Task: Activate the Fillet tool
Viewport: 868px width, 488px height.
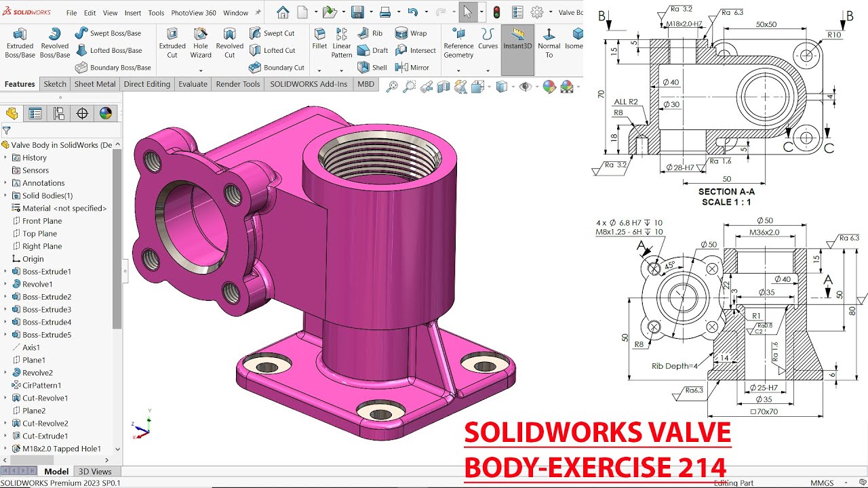Action: 319,39
